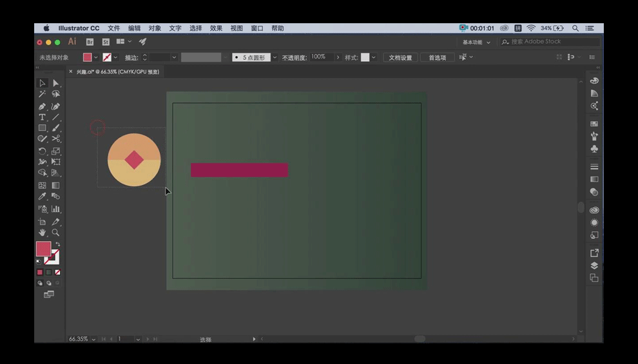Select the Paintbrush tool
This screenshot has width=638, height=364.
(x=55, y=128)
